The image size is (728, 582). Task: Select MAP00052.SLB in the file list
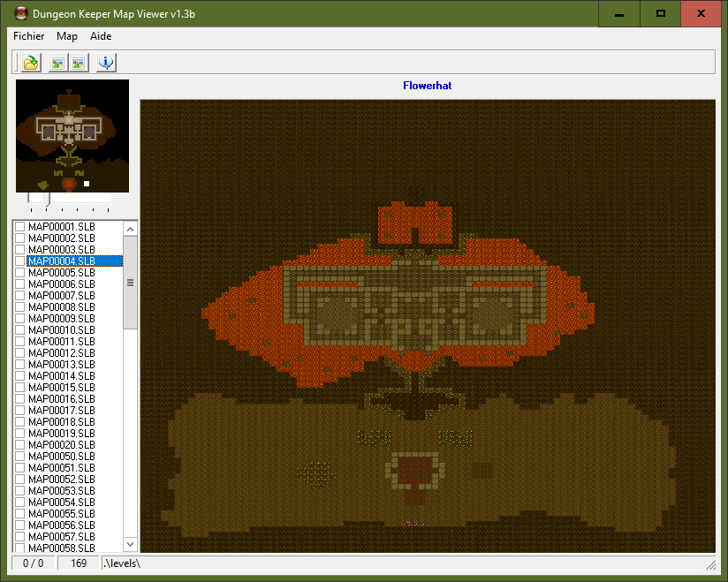pyautogui.click(x=61, y=480)
